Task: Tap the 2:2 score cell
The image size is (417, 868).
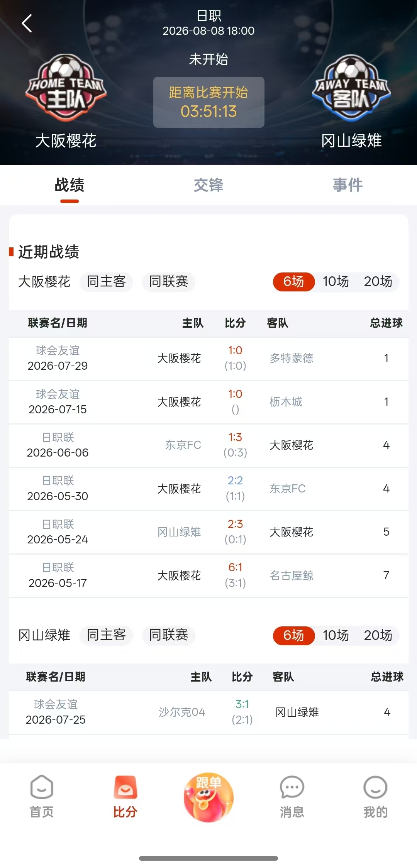Action: 235,481
